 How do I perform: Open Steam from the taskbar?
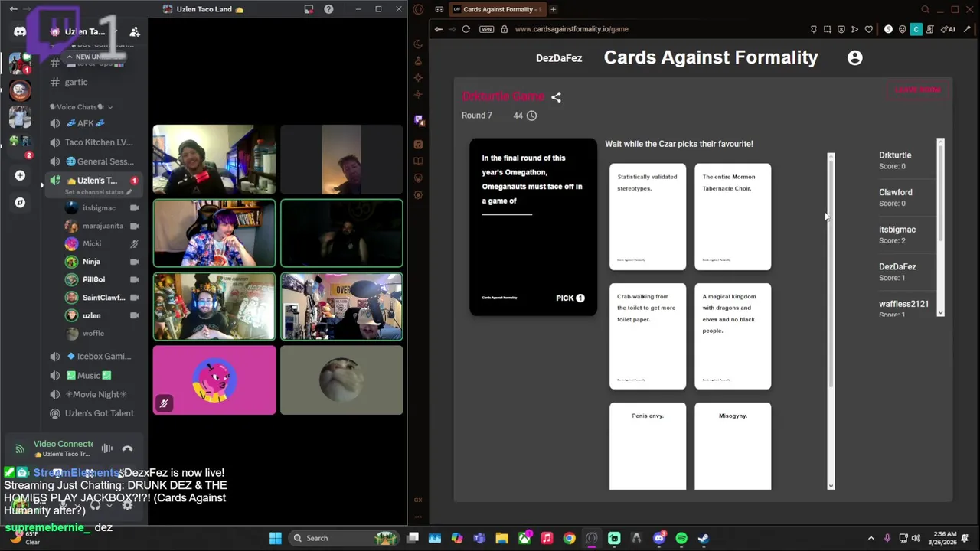704,538
